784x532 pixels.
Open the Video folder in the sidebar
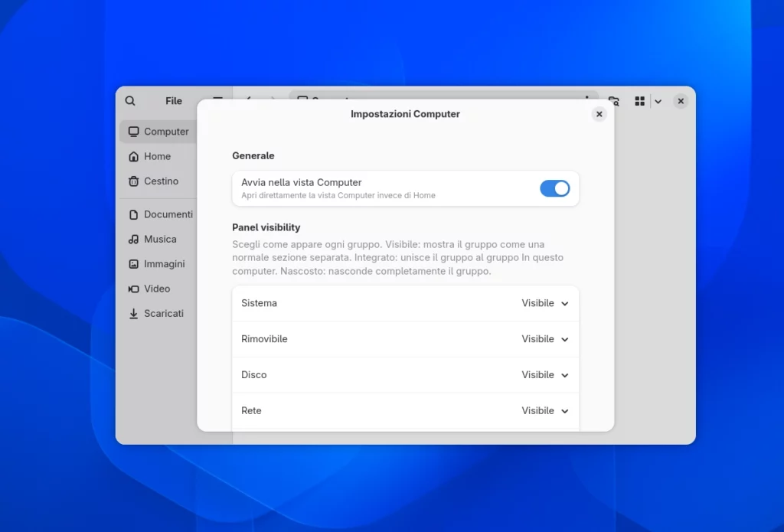coord(158,289)
